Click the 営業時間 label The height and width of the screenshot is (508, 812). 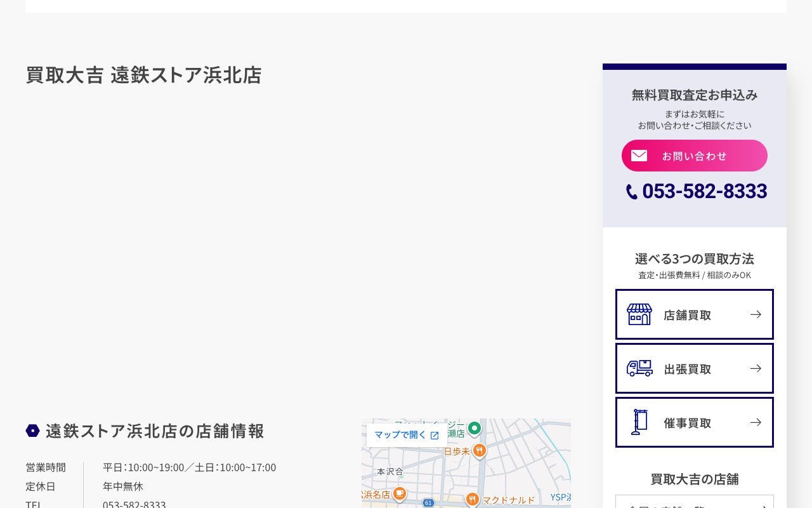(46, 467)
